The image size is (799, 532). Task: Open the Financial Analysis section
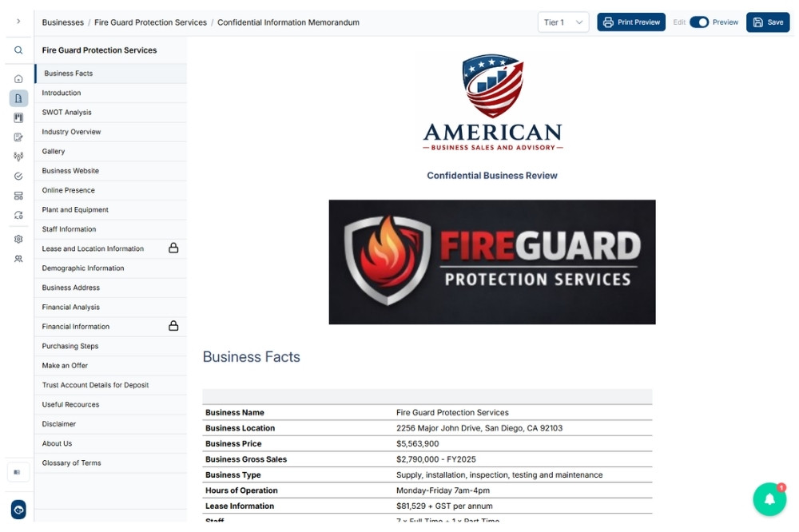(110, 308)
